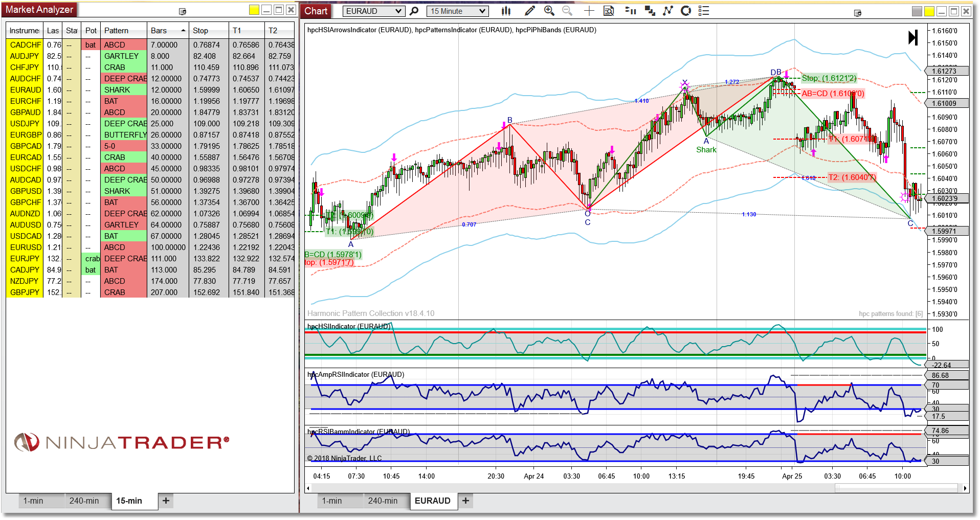The height and width of the screenshot is (520, 980).
Task: Click the Bars column sort arrow
Action: (x=183, y=31)
